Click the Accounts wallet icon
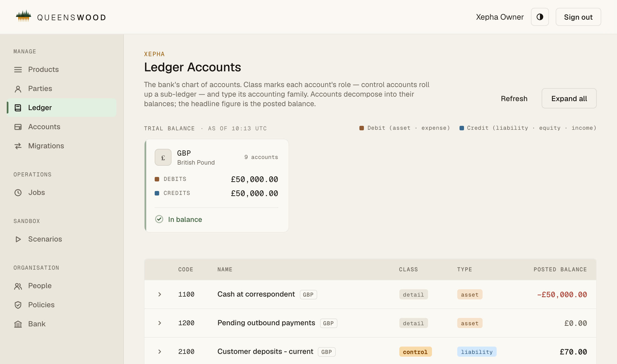Image resolution: width=617 pixels, height=364 pixels. pos(18,127)
